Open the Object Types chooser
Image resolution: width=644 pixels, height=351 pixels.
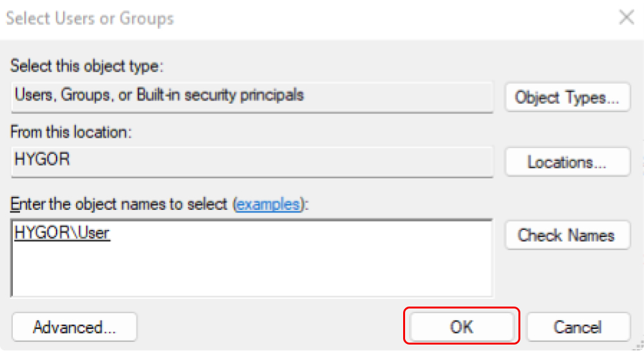click(567, 98)
